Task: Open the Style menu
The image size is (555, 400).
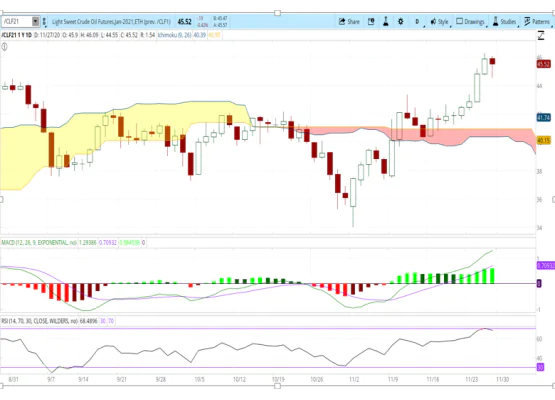Action: 439,22
